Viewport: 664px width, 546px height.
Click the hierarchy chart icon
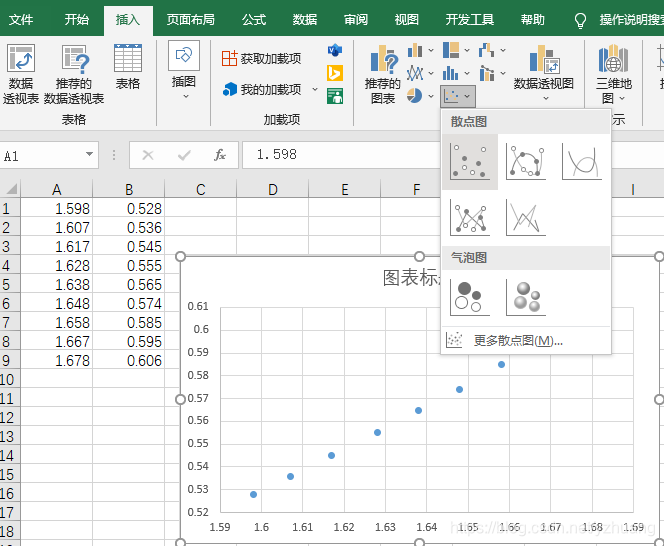(x=451, y=50)
